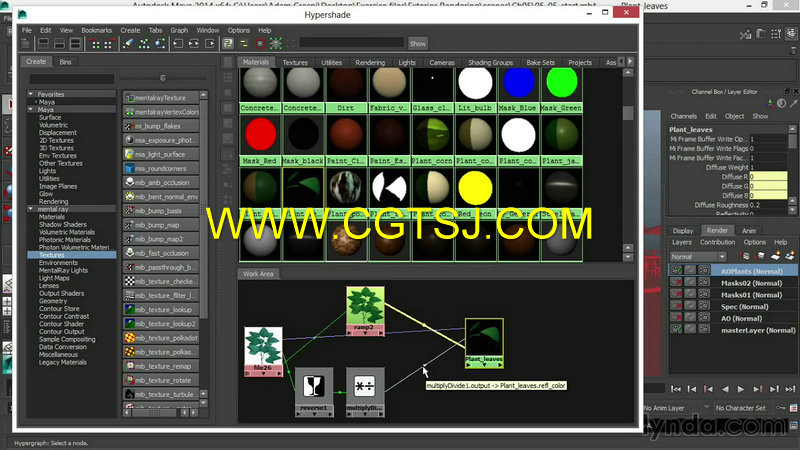Create a mib_texture_checker node from list

click(x=161, y=281)
